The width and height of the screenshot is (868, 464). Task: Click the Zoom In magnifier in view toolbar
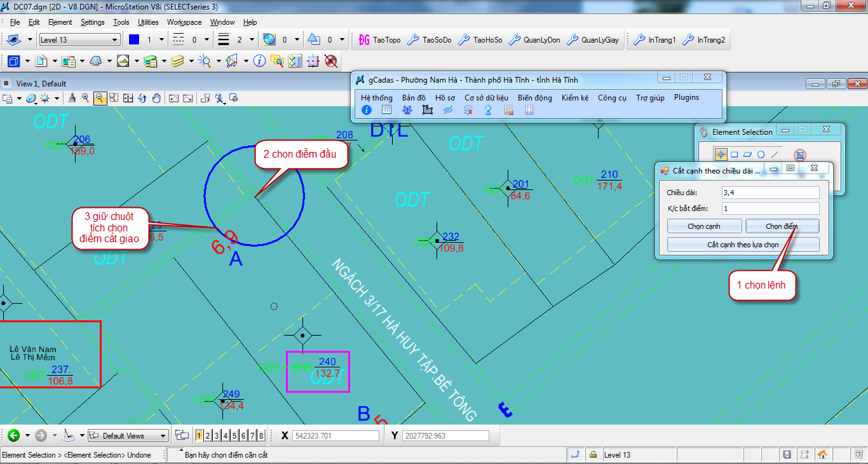pyautogui.click(x=85, y=98)
